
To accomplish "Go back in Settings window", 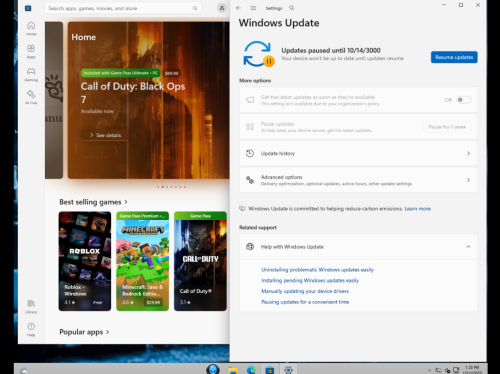I will 238,8.
